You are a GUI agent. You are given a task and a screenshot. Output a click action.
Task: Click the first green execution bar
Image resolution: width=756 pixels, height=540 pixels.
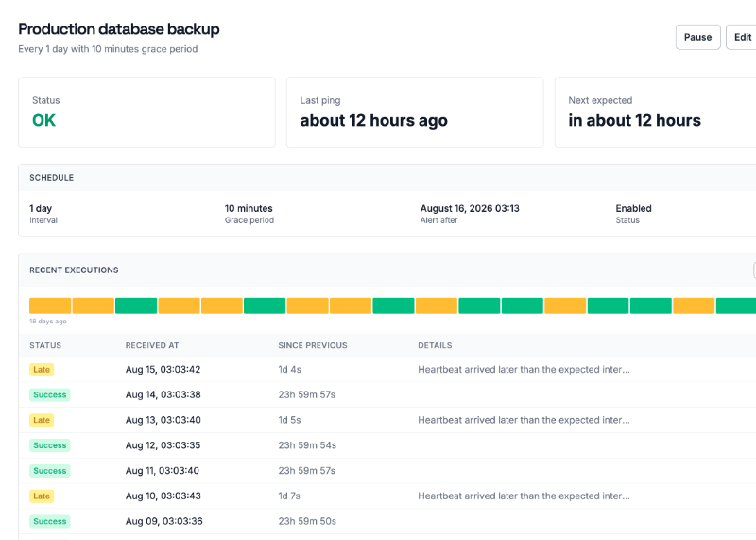pyautogui.click(x=136, y=305)
